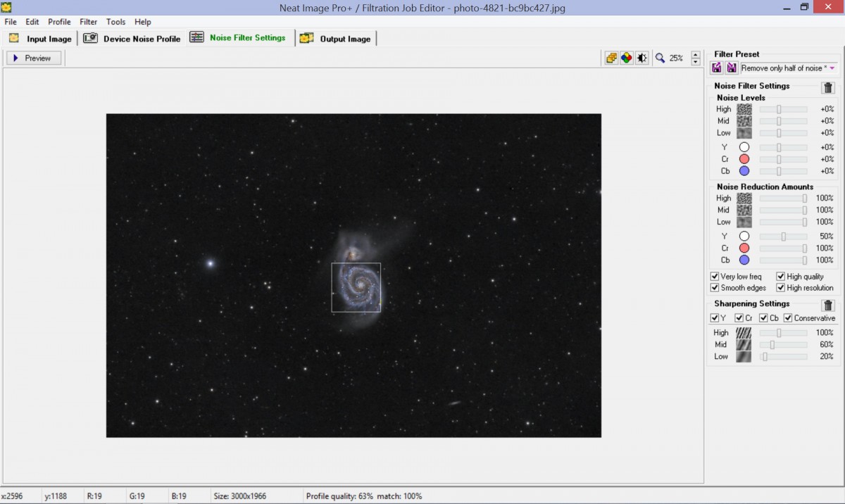Click the save filter preset icon
845x504 pixels.
(732, 68)
